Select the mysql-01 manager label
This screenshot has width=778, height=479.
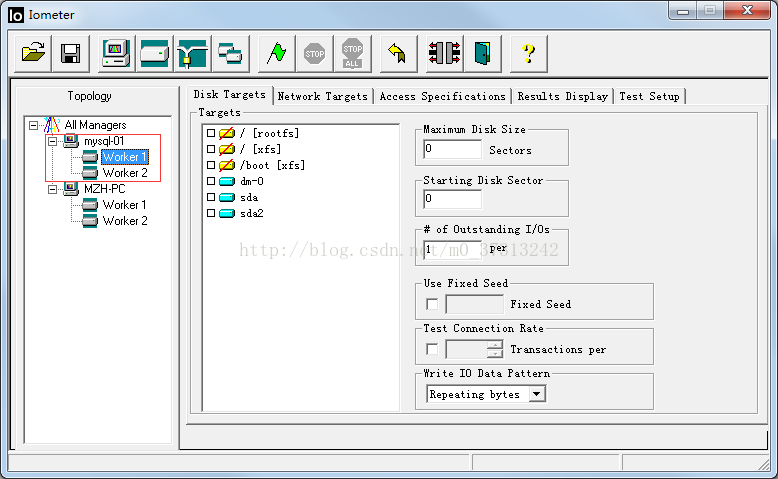coord(104,141)
